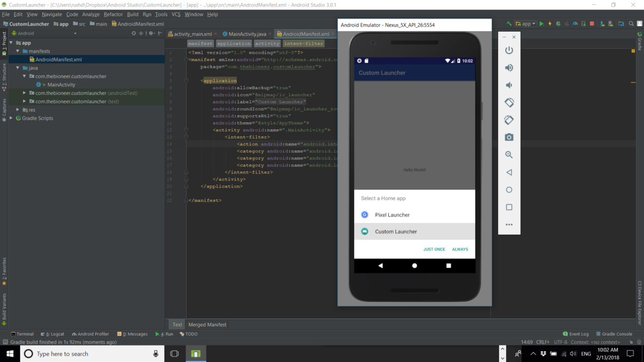Start the Debug session icon
644x362 pixels.
click(x=557, y=23)
